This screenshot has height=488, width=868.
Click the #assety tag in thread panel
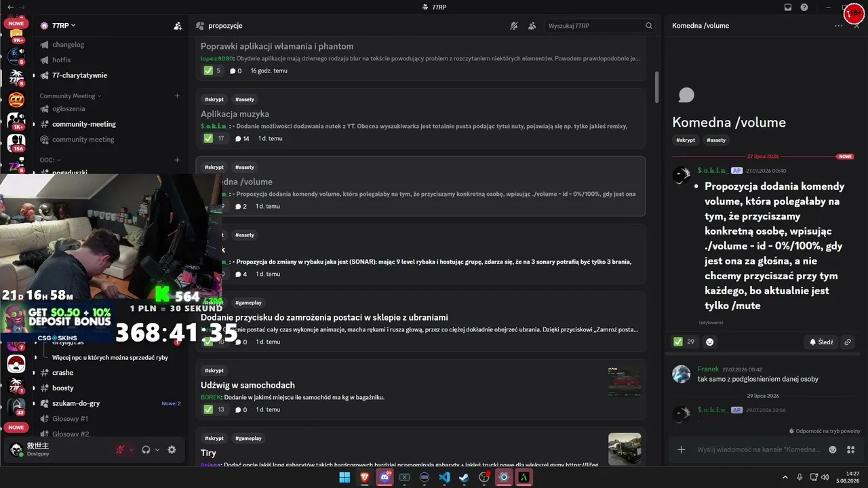[716, 140]
